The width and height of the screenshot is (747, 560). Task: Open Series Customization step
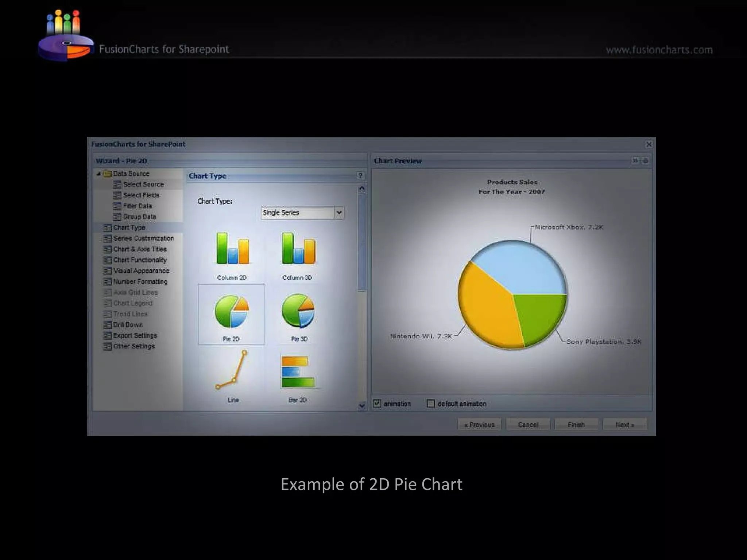(139, 238)
